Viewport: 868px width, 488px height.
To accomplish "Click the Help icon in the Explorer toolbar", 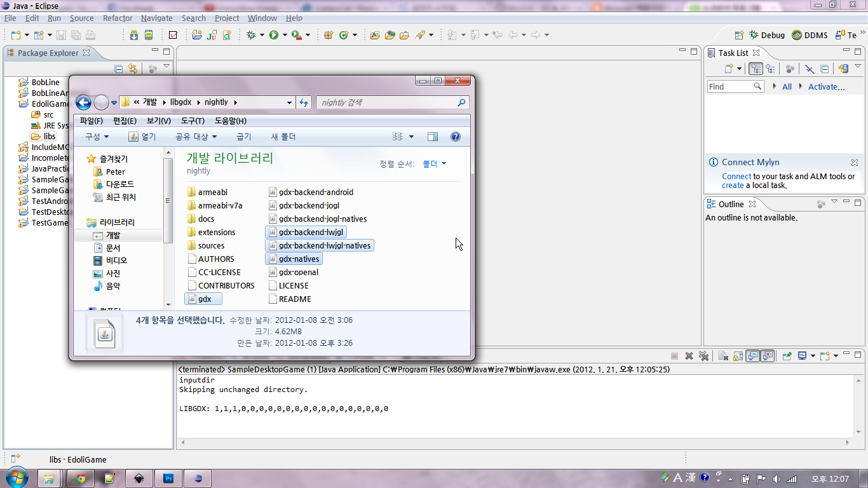I will pyautogui.click(x=455, y=137).
